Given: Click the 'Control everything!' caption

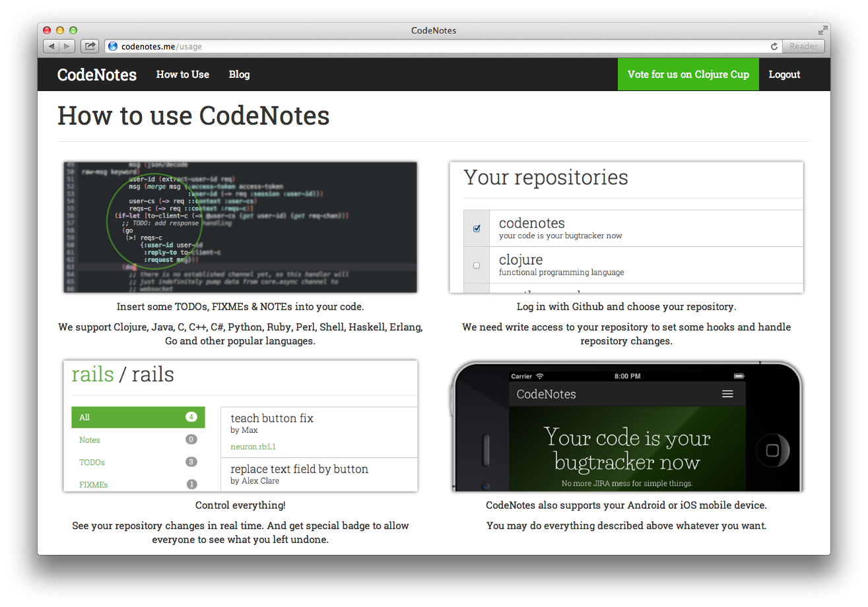Looking at the screenshot, I should [240, 505].
